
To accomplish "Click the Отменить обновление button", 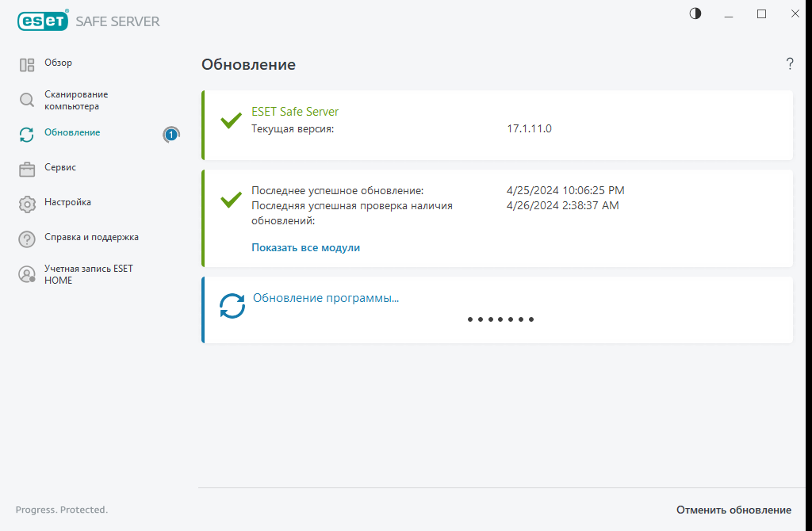I will [733, 510].
